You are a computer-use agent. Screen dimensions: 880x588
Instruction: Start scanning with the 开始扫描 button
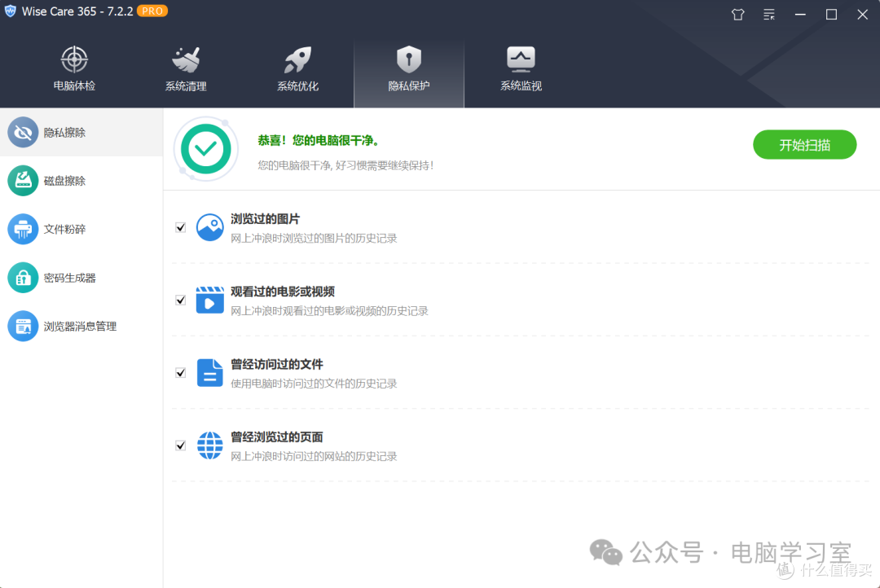pos(804,145)
